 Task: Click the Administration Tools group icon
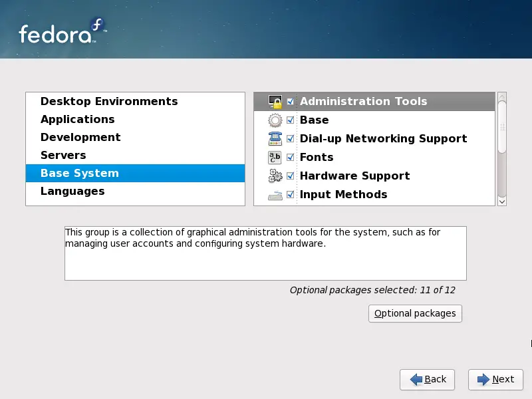point(275,102)
